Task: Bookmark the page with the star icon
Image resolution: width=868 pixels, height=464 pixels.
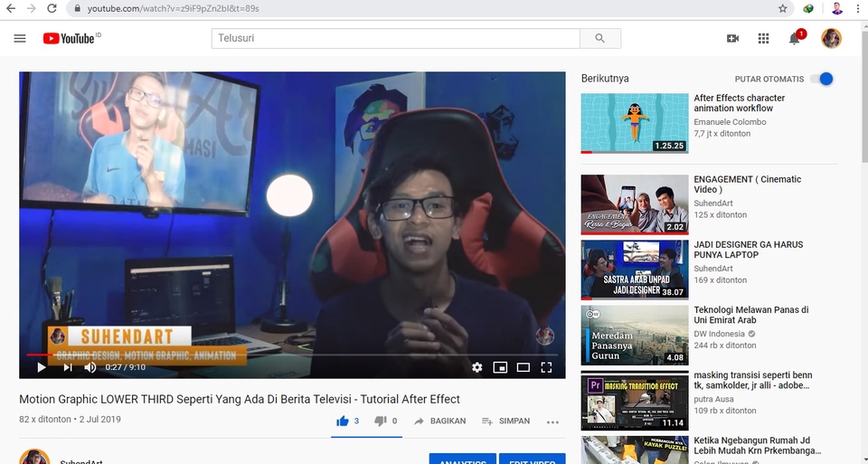Action: click(x=782, y=8)
